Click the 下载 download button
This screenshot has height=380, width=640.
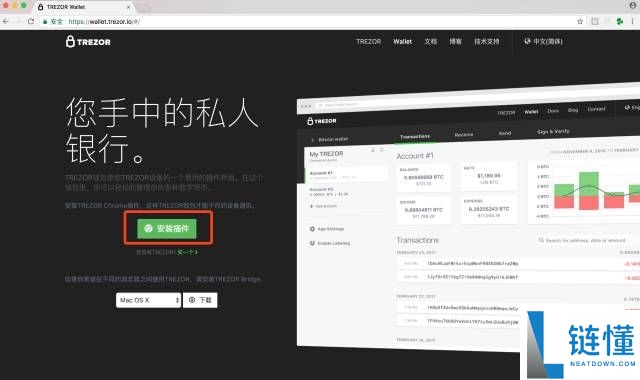coord(200,300)
